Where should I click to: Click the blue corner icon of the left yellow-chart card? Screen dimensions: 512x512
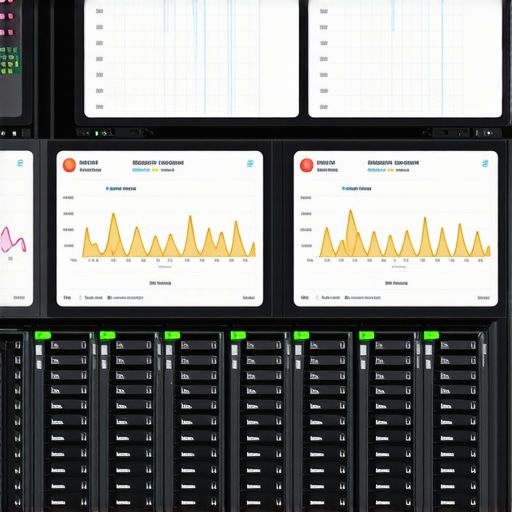coord(250,163)
